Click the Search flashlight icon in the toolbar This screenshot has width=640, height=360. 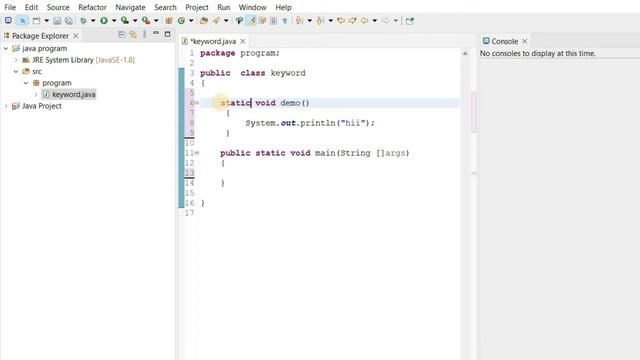(216, 20)
